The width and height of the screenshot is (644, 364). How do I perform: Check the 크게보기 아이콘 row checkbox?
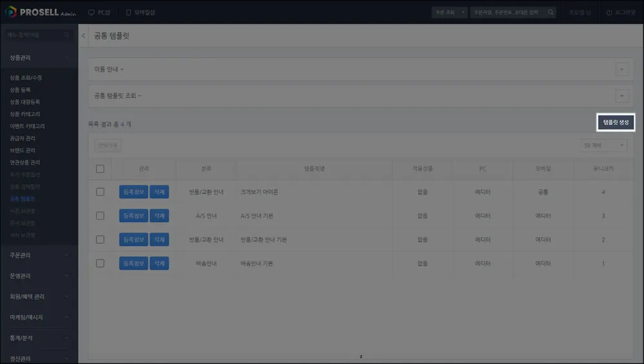coord(100,192)
